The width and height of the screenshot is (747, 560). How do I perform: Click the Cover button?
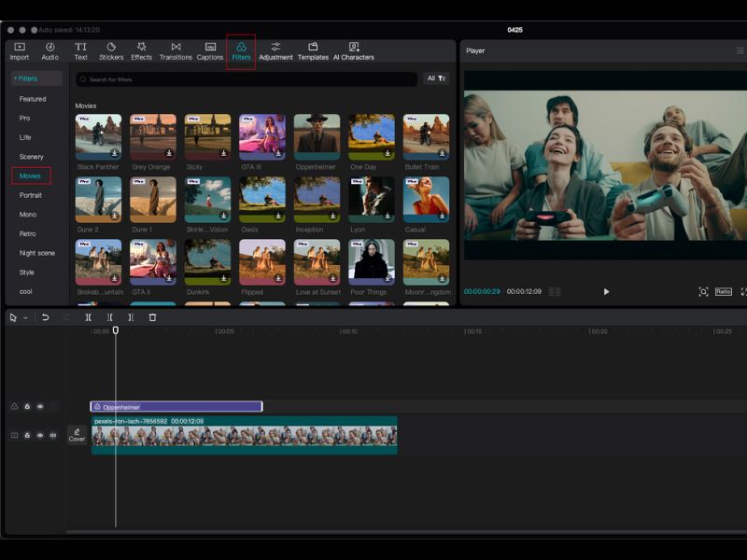pos(77,435)
